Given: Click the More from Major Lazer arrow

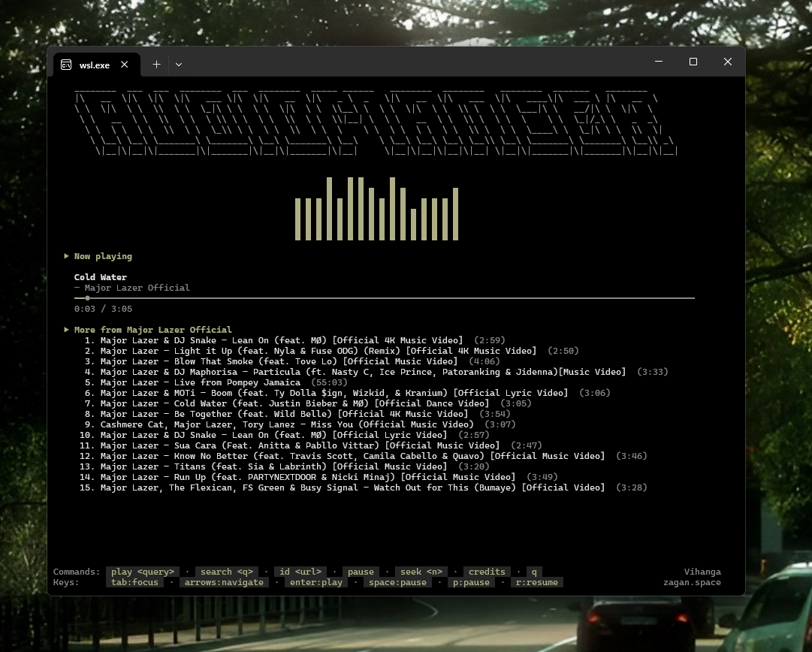Looking at the screenshot, I should 66,329.
